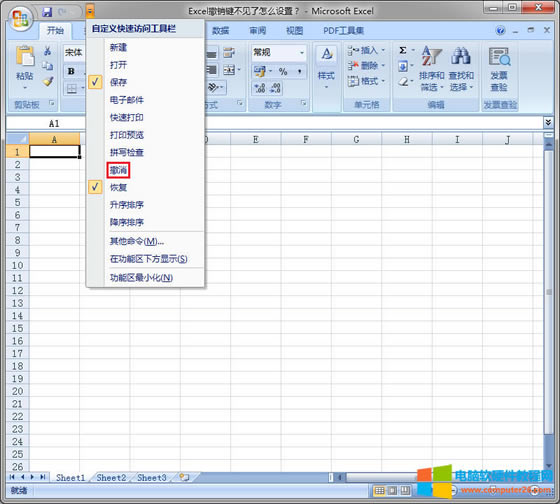560x504 pixels.
Task: Open the Sort and Filter funnel icon
Action: [x=432, y=56]
